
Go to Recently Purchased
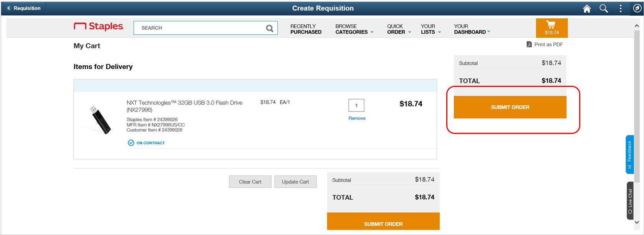point(306,29)
